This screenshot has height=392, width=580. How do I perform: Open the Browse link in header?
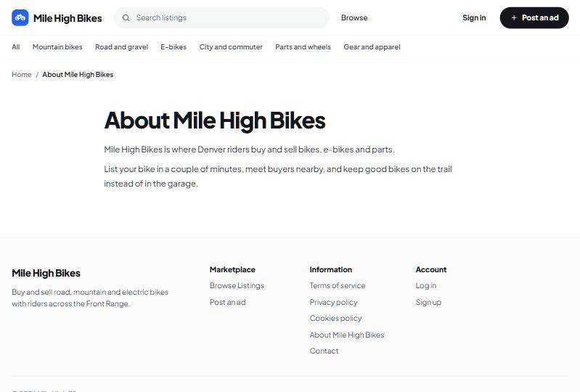pyautogui.click(x=354, y=17)
